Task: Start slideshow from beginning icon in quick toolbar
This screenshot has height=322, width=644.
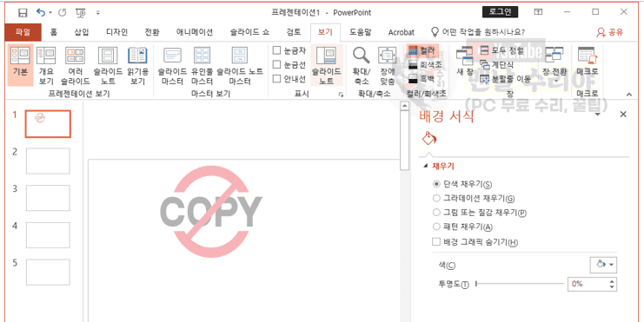Action: point(81,13)
